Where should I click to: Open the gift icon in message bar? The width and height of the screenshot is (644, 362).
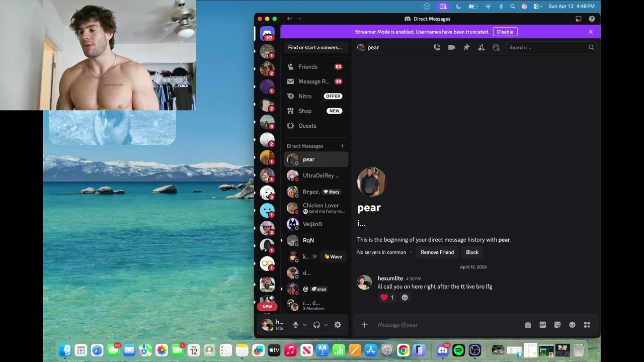pos(528,325)
